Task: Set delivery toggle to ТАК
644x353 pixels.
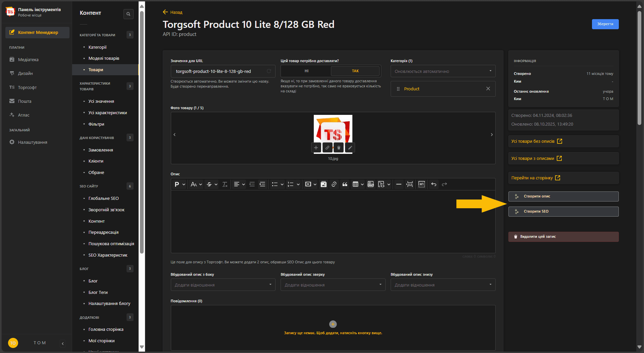Action: coord(355,71)
